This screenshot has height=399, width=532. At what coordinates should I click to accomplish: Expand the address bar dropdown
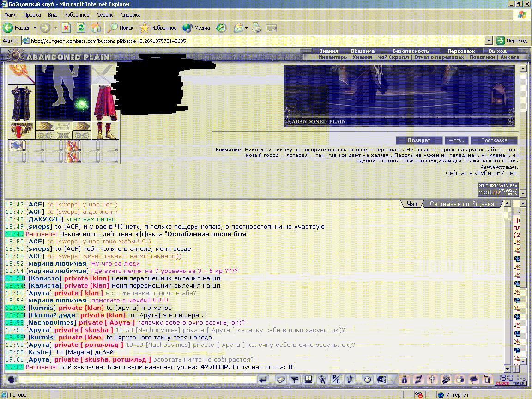point(489,41)
